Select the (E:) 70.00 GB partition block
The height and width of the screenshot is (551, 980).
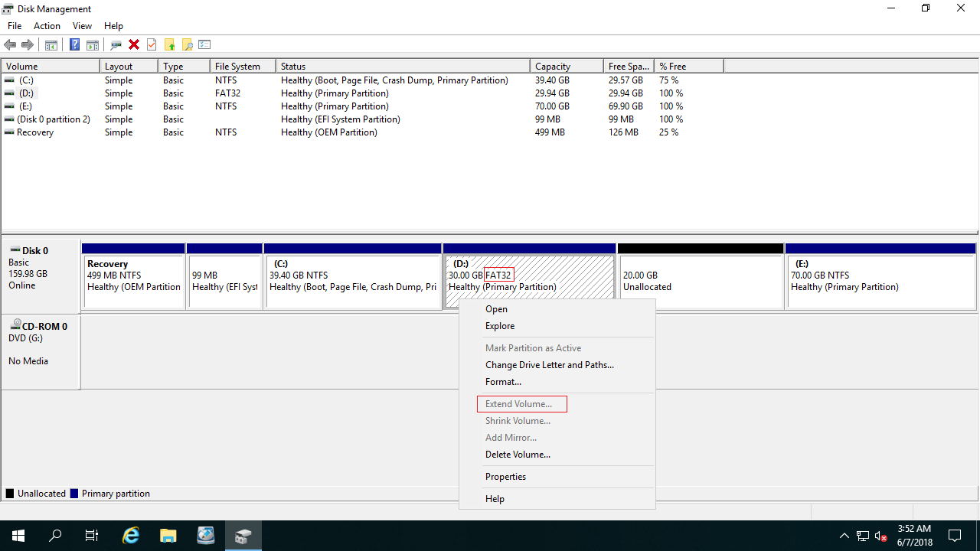880,276
